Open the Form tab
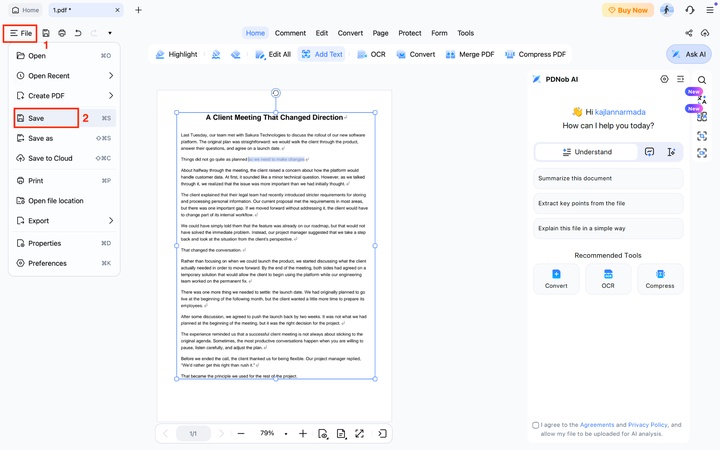 439,33
